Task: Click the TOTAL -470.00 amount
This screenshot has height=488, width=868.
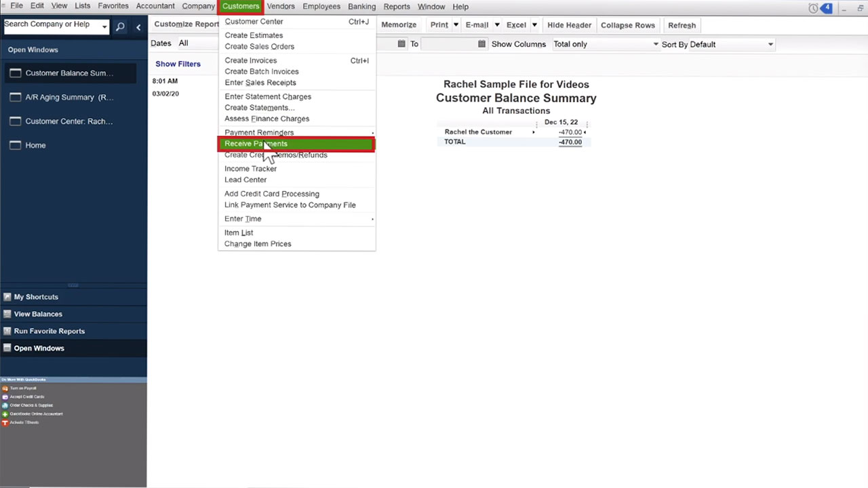Action: point(570,142)
